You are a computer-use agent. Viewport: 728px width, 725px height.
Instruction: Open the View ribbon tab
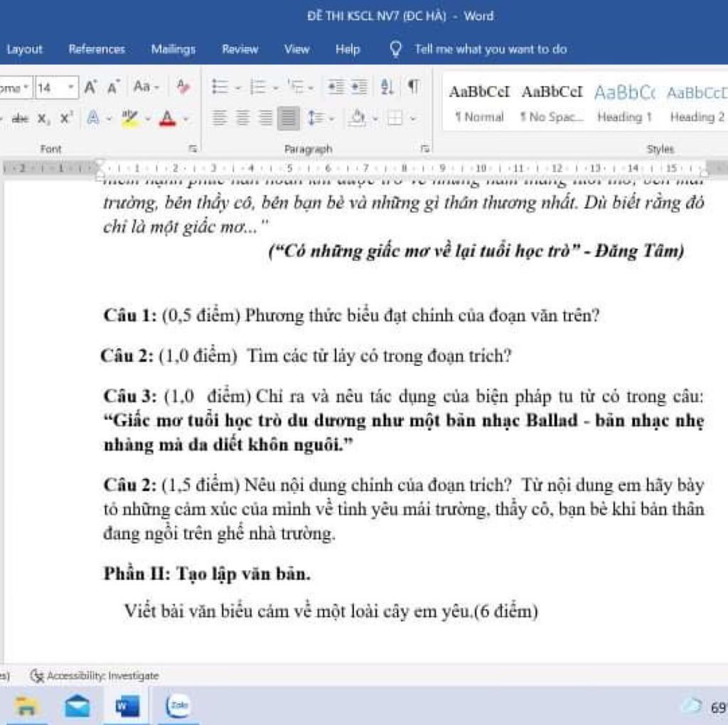(x=296, y=49)
